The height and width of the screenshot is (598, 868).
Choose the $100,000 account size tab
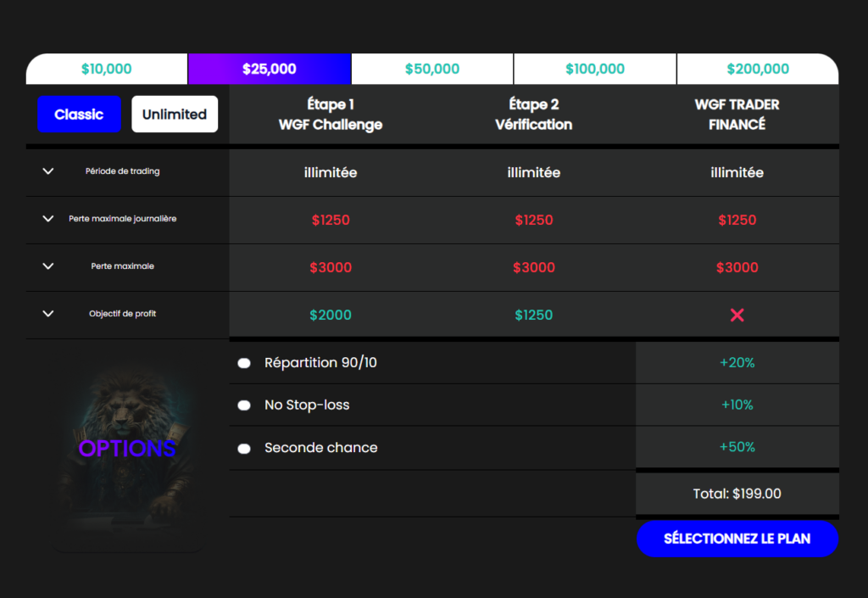594,69
